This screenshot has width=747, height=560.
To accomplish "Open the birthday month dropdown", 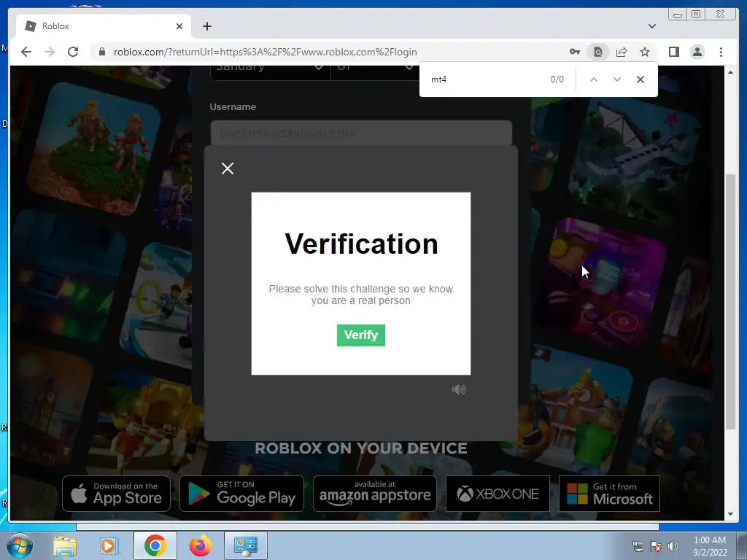I will 270,71.
